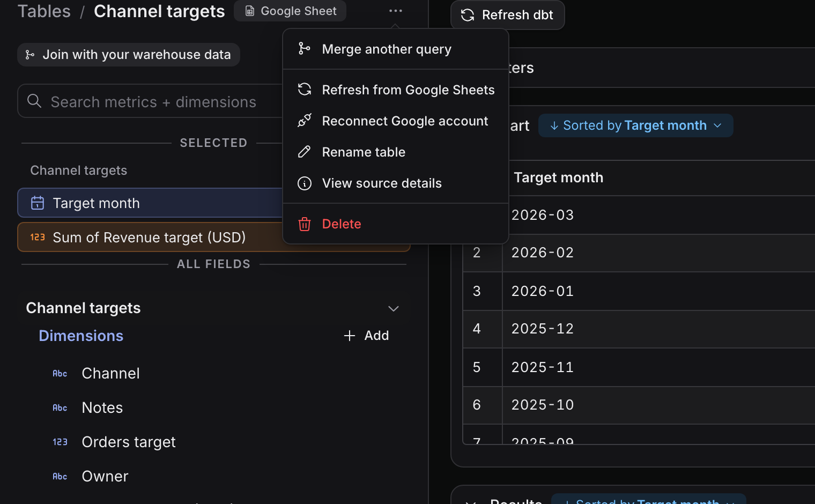Click the 123 icon on Sum of Revenue target
Viewport: 815px width, 504px height.
coord(38,237)
